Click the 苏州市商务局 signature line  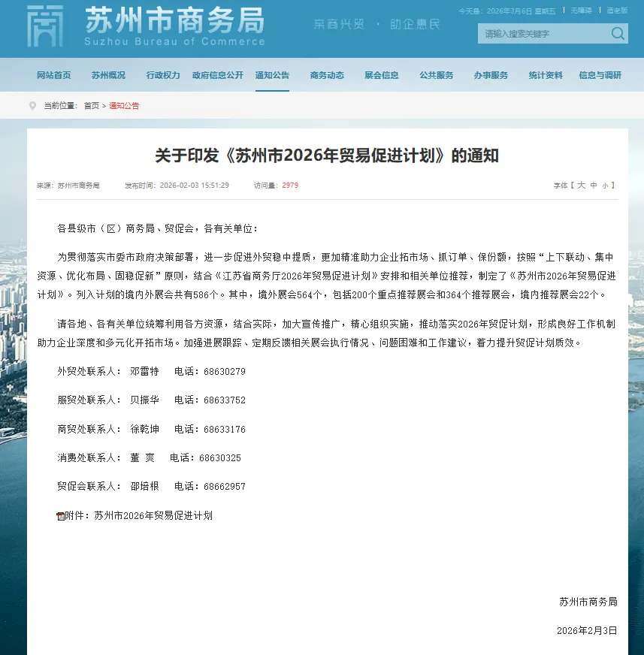[x=588, y=602]
